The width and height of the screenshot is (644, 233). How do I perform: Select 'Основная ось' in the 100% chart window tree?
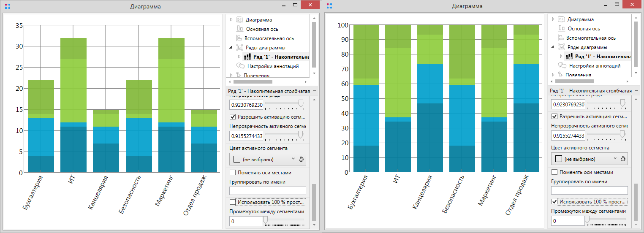point(584,29)
